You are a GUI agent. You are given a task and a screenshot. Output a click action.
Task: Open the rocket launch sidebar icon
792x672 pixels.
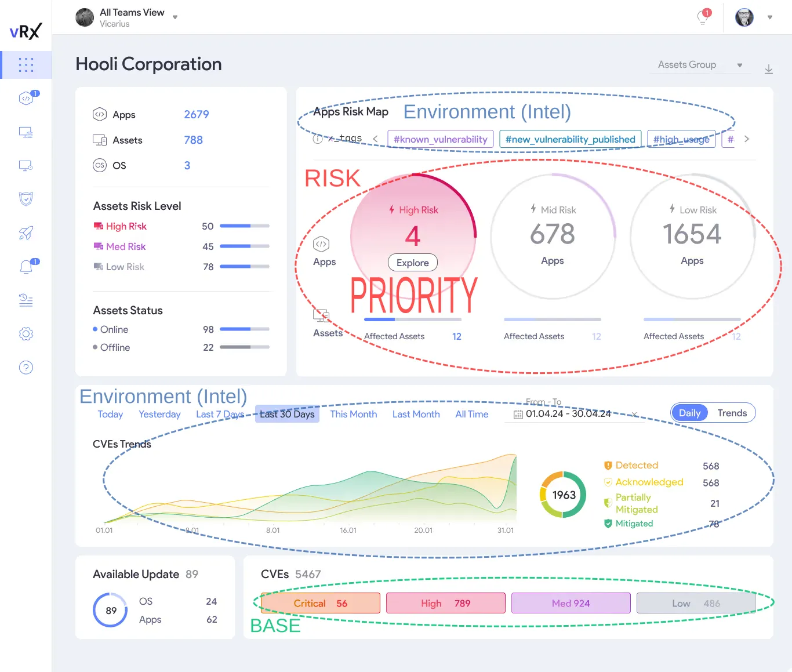(26, 233)
